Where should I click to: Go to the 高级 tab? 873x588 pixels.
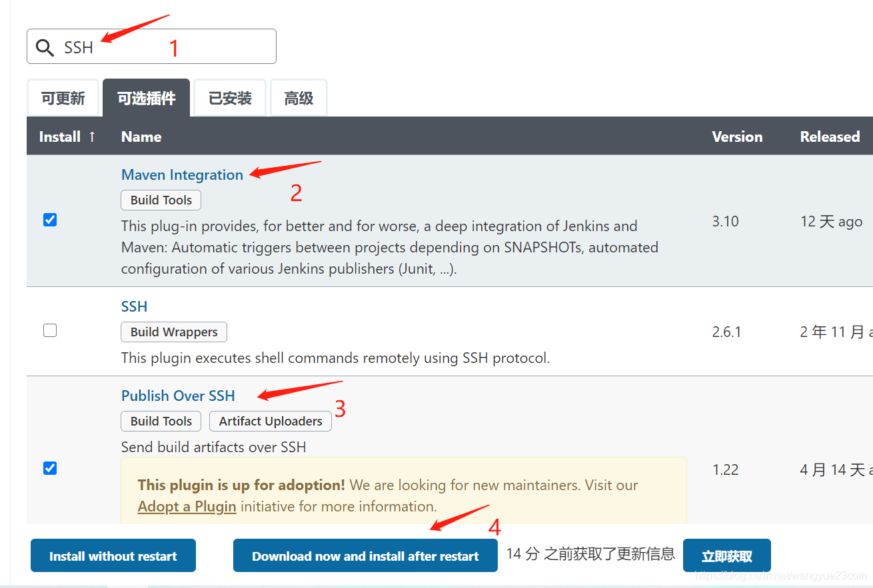299,99
